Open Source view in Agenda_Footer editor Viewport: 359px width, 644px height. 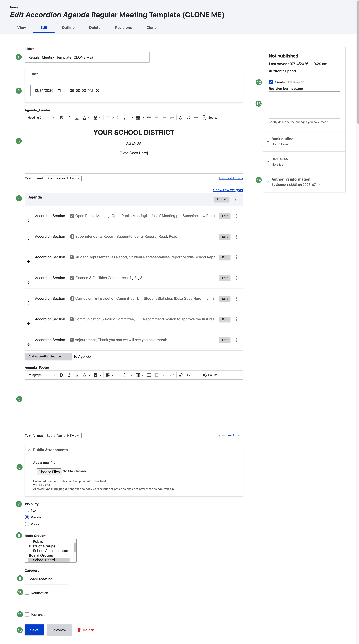(210, 375)
